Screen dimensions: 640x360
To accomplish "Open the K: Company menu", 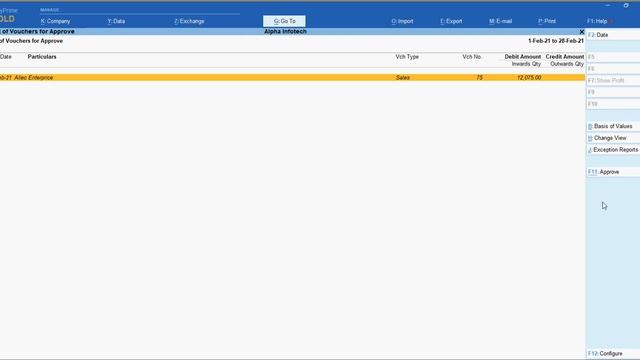I will pos(56,21).
